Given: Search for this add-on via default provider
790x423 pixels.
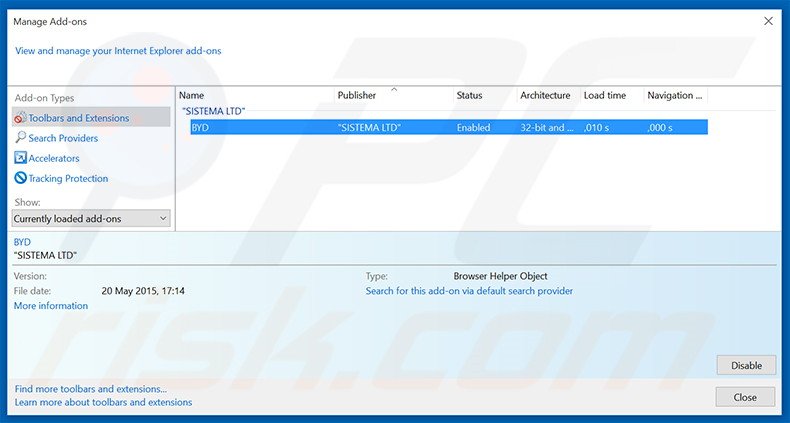Looking at the screenshot, I should tap(469, 291).
